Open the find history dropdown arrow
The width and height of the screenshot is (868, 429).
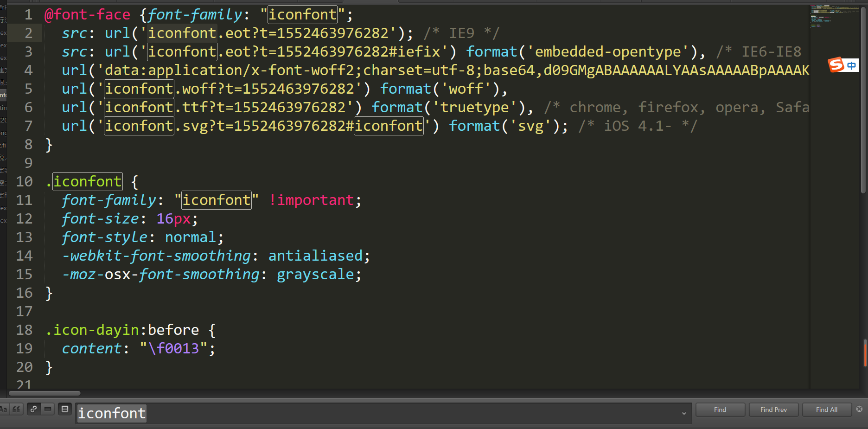tap(683, 413)
